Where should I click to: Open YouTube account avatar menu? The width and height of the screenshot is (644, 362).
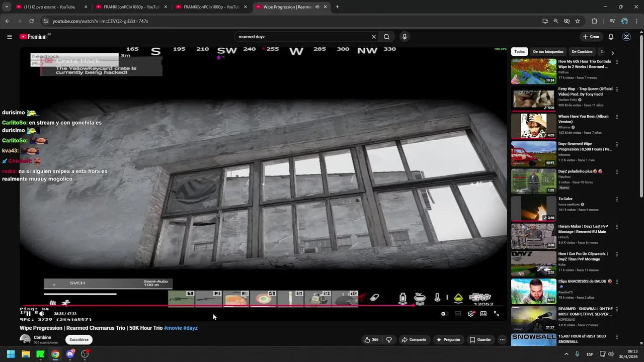click(x=626, y=37)
